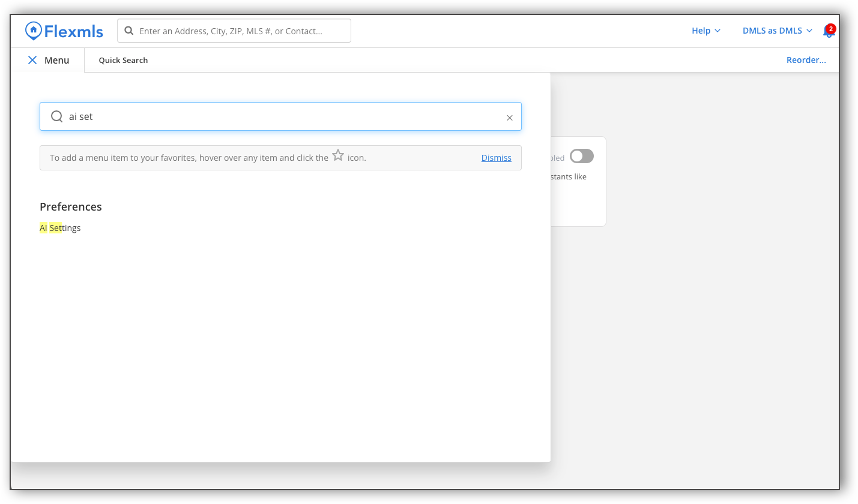Click the description text on the settings card
858x504 pixels.
(568, 177)
